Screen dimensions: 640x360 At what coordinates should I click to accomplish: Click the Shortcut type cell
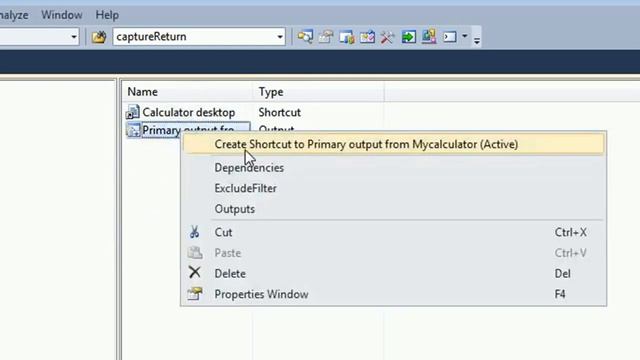tap(280, 112)
